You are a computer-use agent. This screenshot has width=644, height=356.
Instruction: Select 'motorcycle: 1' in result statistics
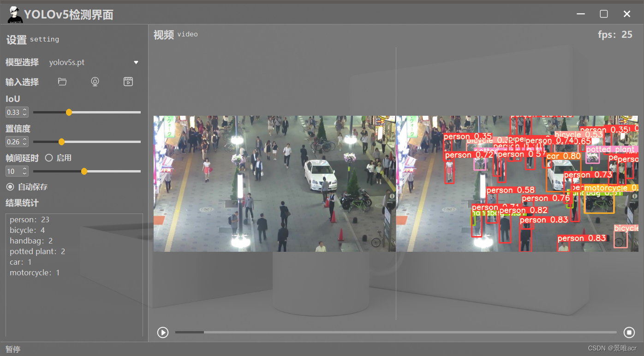(x=35, y=273)
